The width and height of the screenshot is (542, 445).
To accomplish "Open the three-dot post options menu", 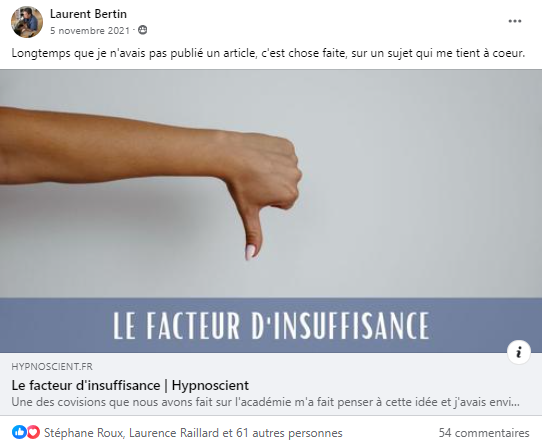I will coord(514,21).
